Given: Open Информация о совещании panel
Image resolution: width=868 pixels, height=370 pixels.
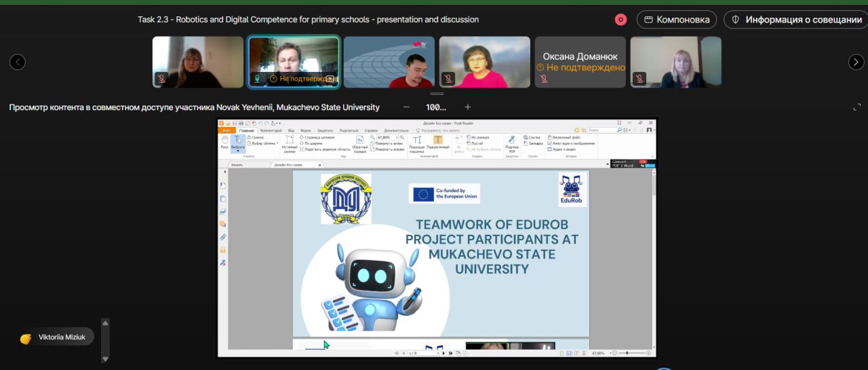Looking at the screenshot, I should click(x=796, y=20).
